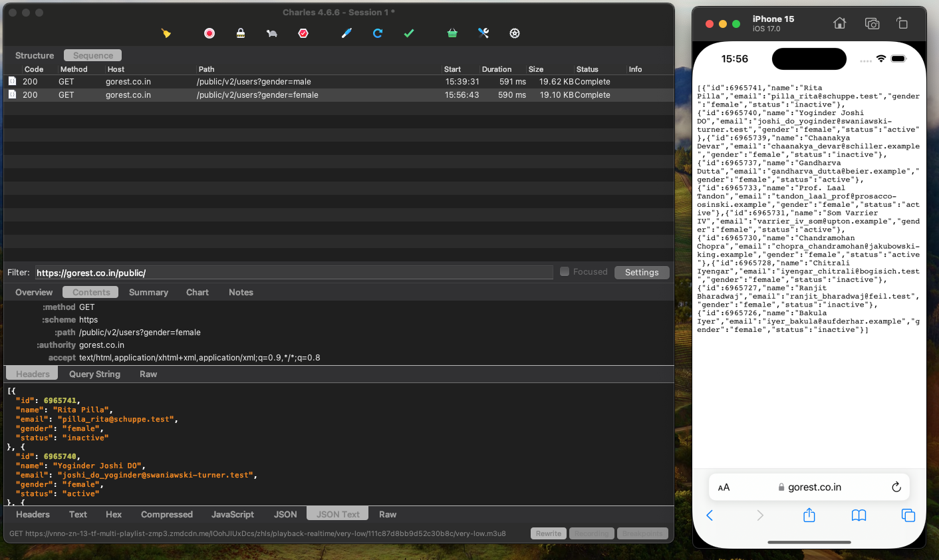939x560 pixels.
Task: Validate the response with the green checkmark icon
Action: (x=408, y=33)
